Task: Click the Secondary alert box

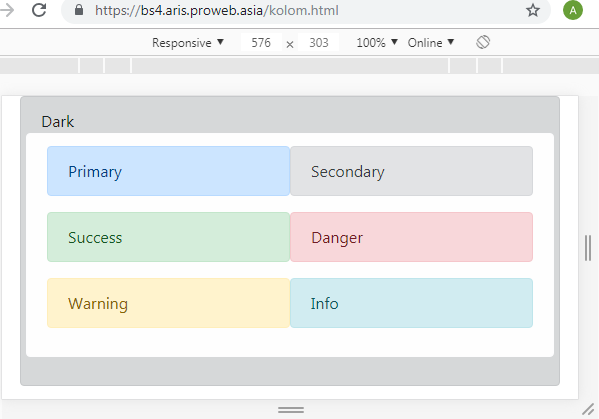Action: [411, 171]
